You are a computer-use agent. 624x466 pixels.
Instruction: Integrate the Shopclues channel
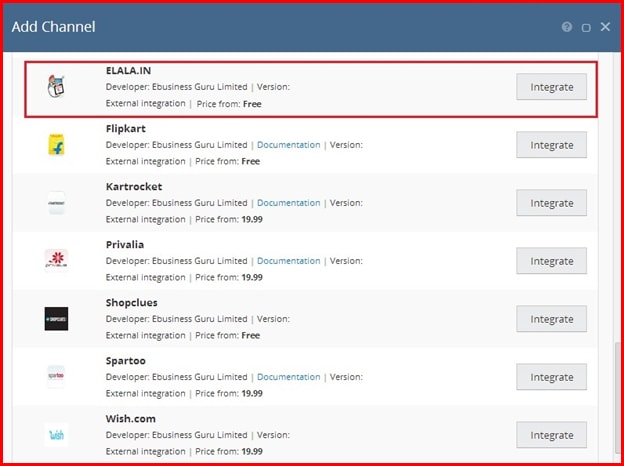(x=552, y=319)
